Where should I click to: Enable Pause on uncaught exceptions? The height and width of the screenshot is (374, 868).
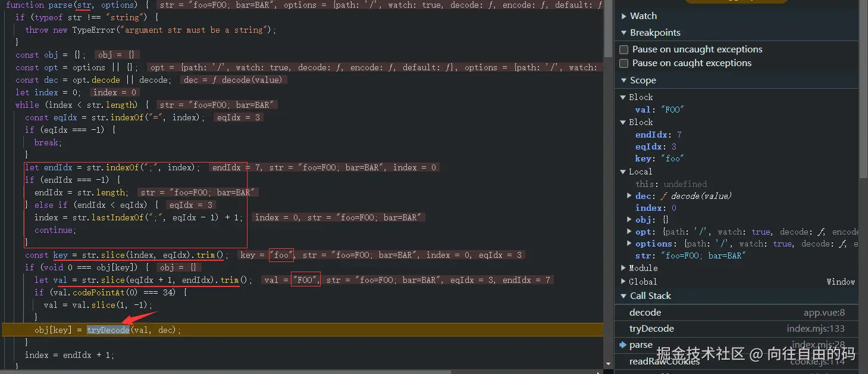point(623,49)
